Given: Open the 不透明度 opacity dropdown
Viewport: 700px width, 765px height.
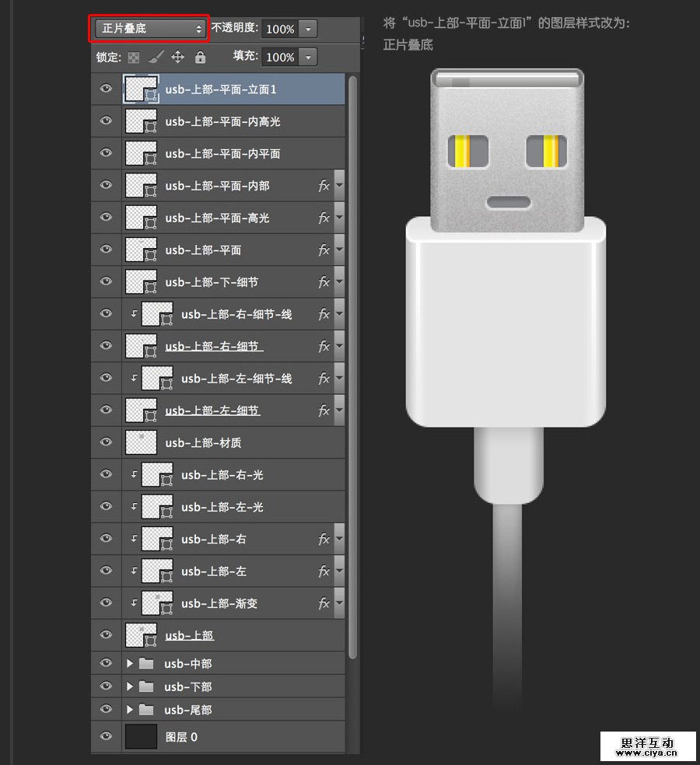Looking at the screenshot, I should pos(307,29).
